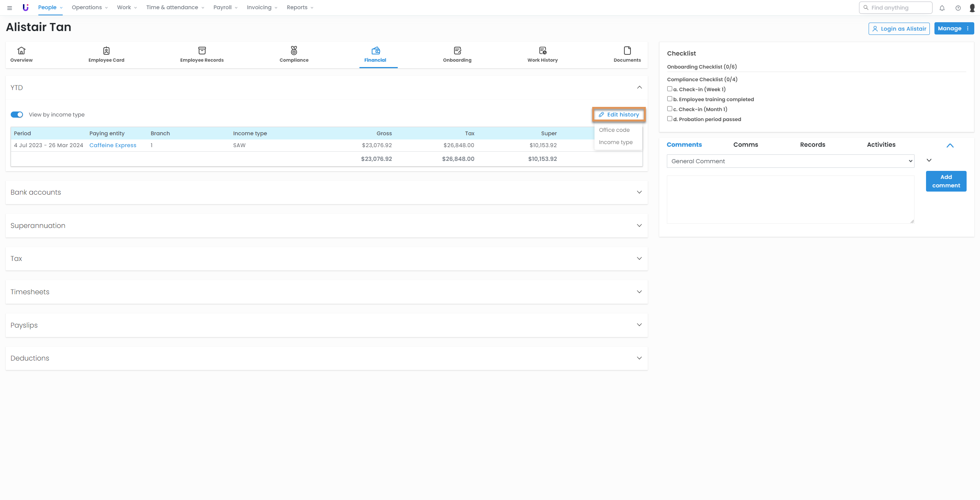Viewport: 980px width, 500px height.
Task: Check Probation period passed checkbox
Action: [x=670, y=119]
